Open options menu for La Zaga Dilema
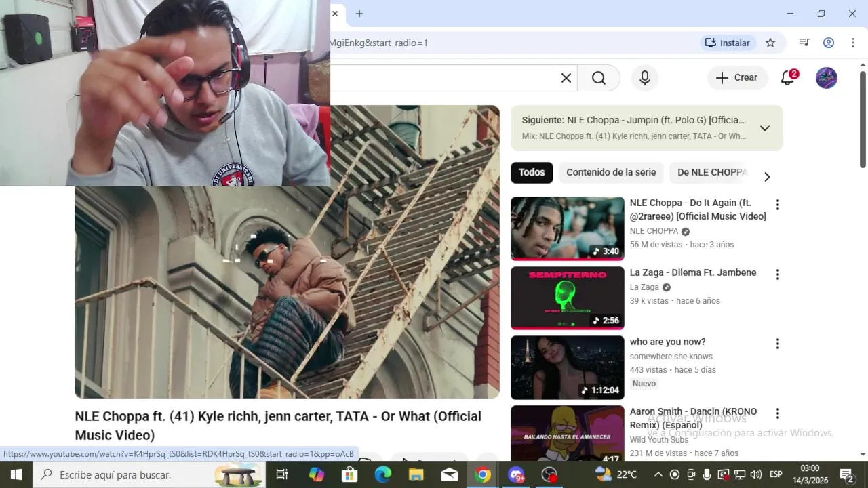 coord(778,274)
